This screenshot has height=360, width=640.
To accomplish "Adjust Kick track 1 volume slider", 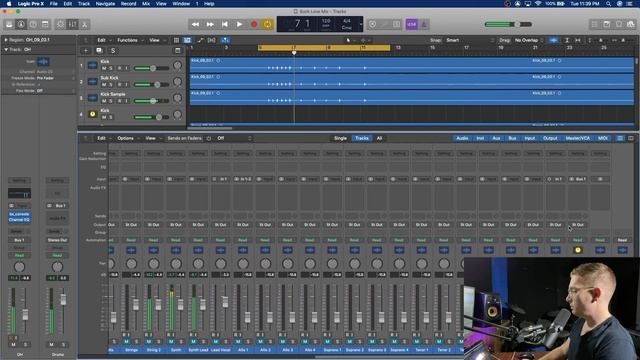I will pyautogui.click(x=151, y=68).
